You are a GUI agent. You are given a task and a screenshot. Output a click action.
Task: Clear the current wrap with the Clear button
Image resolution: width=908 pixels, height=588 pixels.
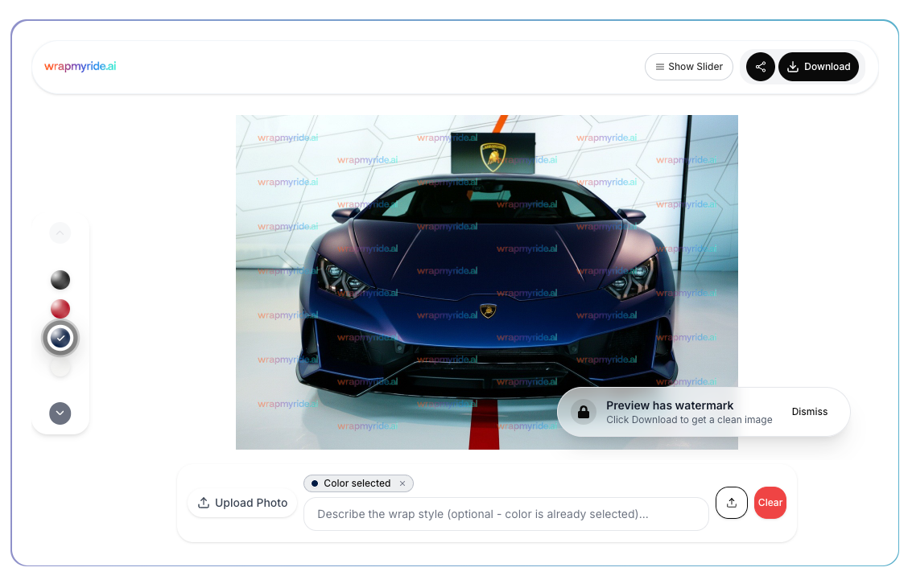[x=770, y=503]
